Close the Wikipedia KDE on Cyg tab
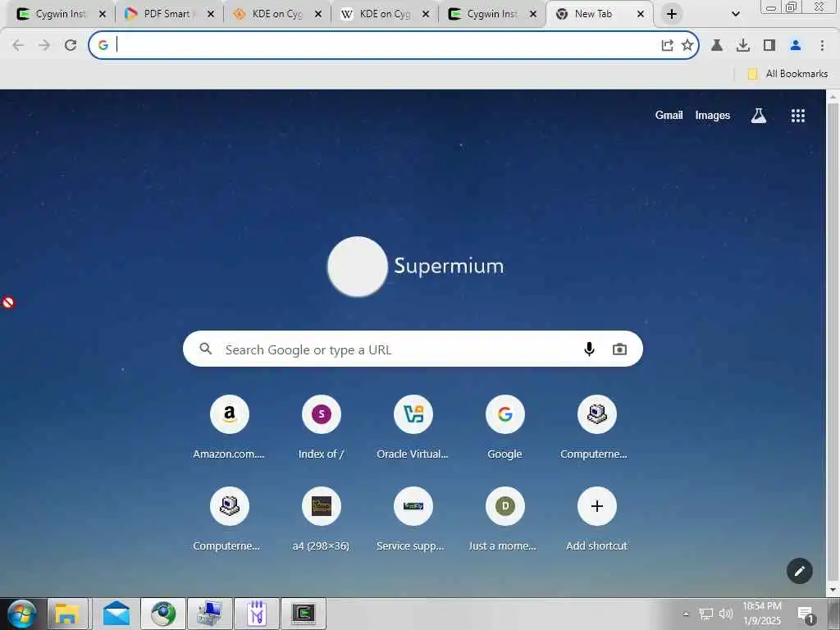Image resolution: width=840 pixels, height=630 pixels. tap(426, 15)
